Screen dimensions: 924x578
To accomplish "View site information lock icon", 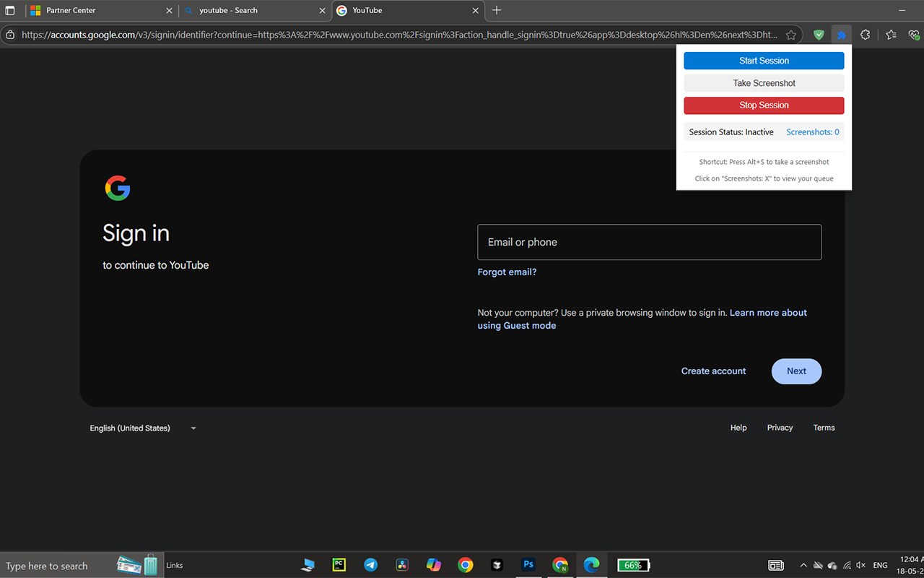I will pyautogui.click(x=10, y=35).
